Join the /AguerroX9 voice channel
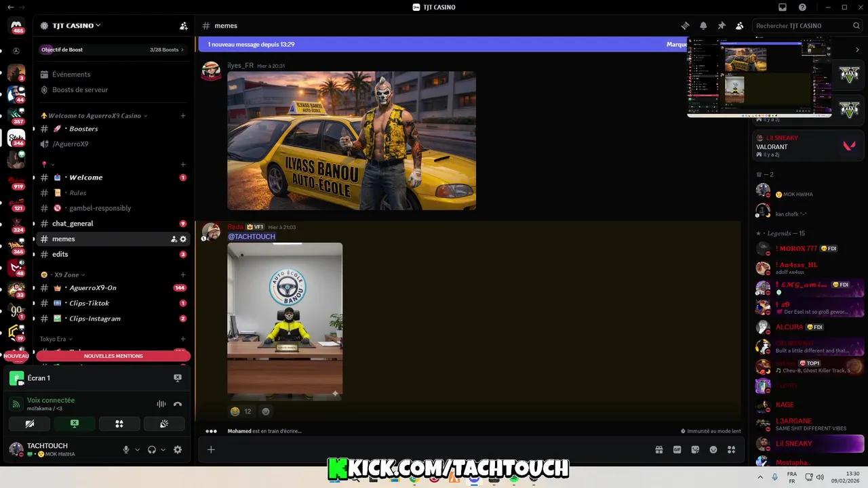 point(112,144)
